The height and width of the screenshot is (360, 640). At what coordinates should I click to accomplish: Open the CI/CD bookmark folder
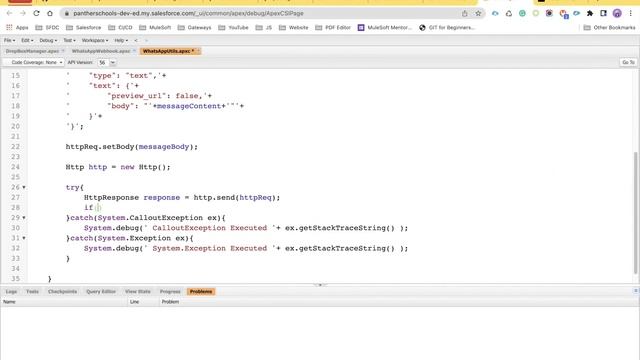(120, 28)
